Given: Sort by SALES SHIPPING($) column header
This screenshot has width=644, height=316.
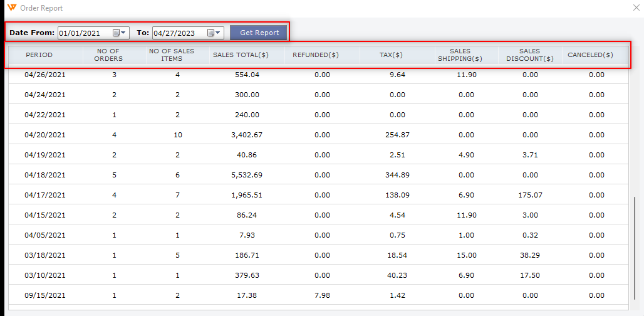Looking at the screenshot, I should (x=460, y=55).
